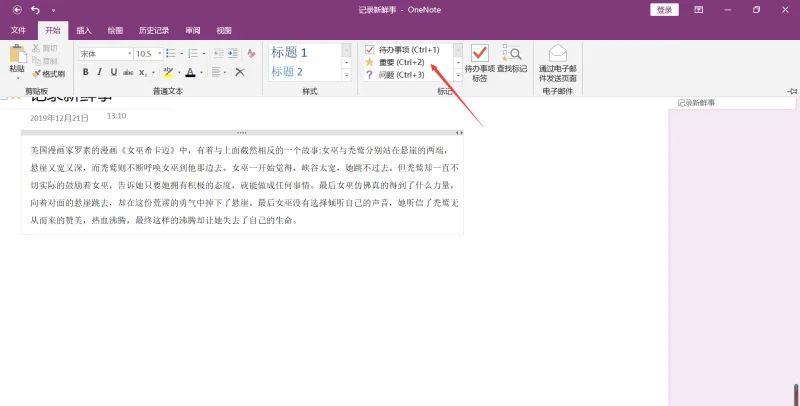This screenshot has height=406, width=800.
Task: Click the page date 2019年12月21日
Action: [x=59, y=118]
